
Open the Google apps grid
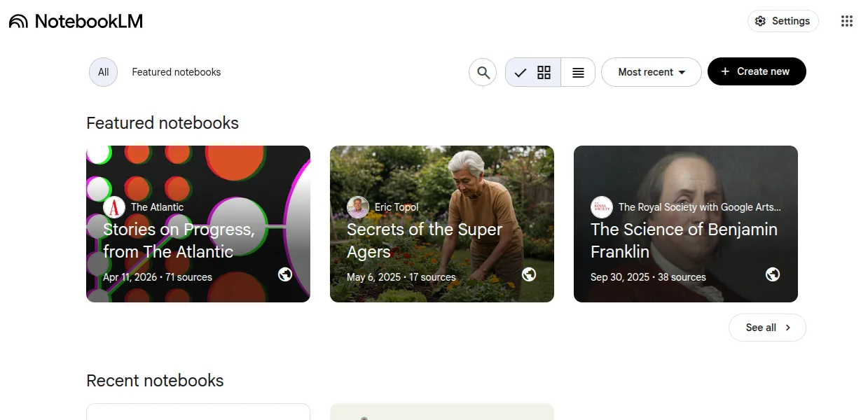tap(847, 21)
